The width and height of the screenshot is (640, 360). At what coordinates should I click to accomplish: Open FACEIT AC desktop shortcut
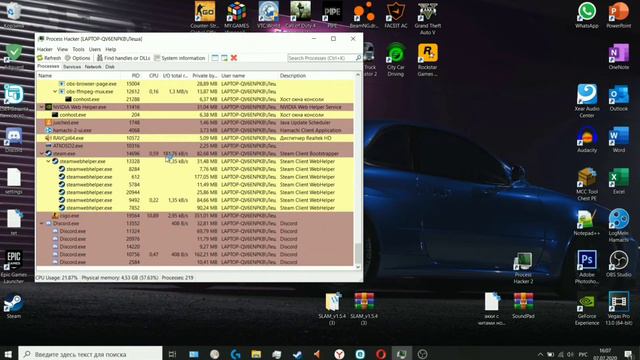[396, 16]
